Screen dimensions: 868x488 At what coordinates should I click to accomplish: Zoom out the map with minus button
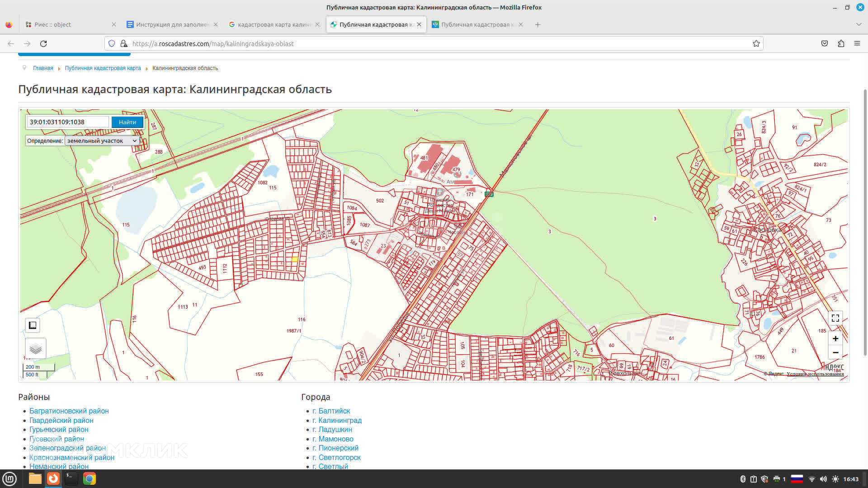coord(835,352)
